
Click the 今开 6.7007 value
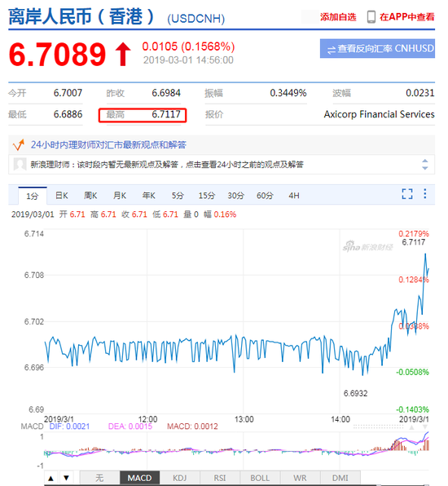68,93
